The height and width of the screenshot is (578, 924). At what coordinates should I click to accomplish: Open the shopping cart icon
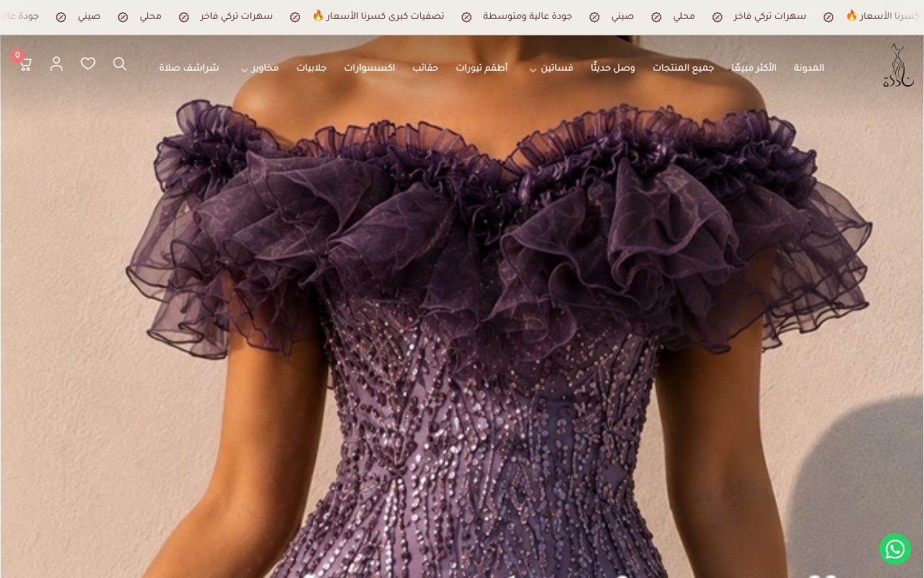[x=25, y=64]
